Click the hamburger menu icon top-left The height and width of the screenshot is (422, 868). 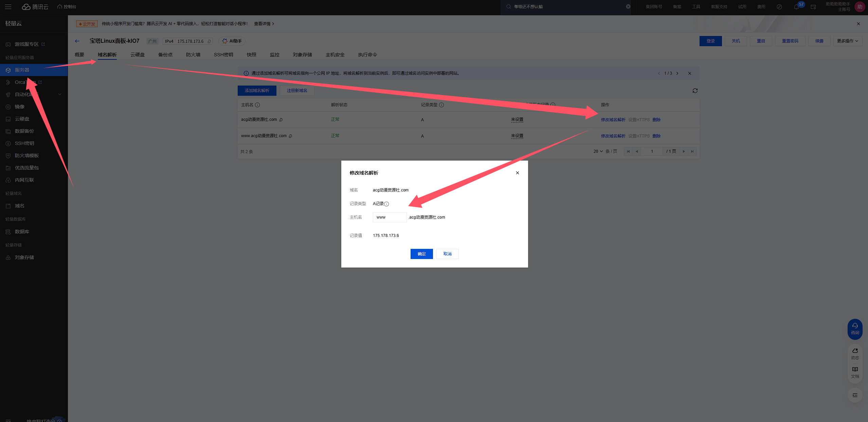[8, 7]
